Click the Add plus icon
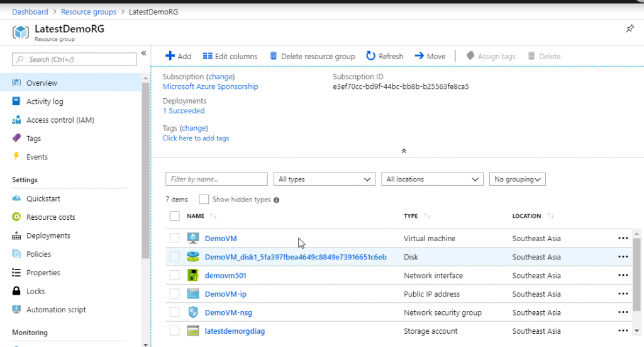 [170, 56]
